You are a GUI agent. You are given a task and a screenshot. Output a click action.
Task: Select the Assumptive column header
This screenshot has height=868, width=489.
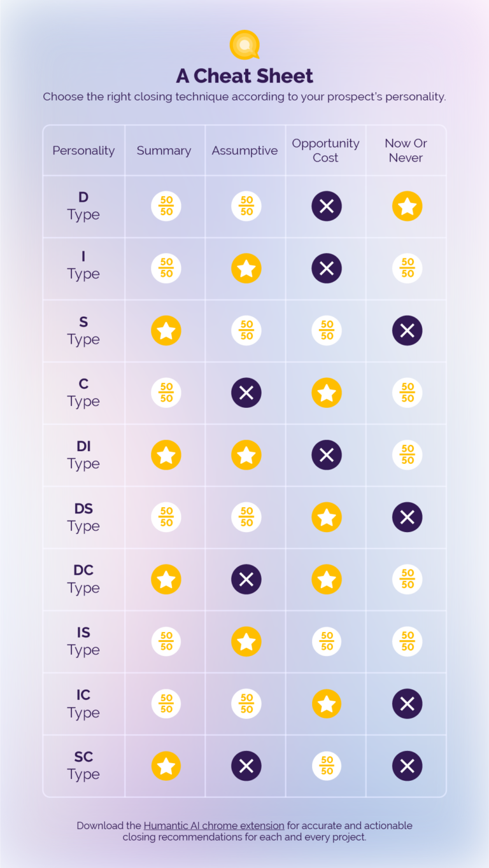[244, 151]
